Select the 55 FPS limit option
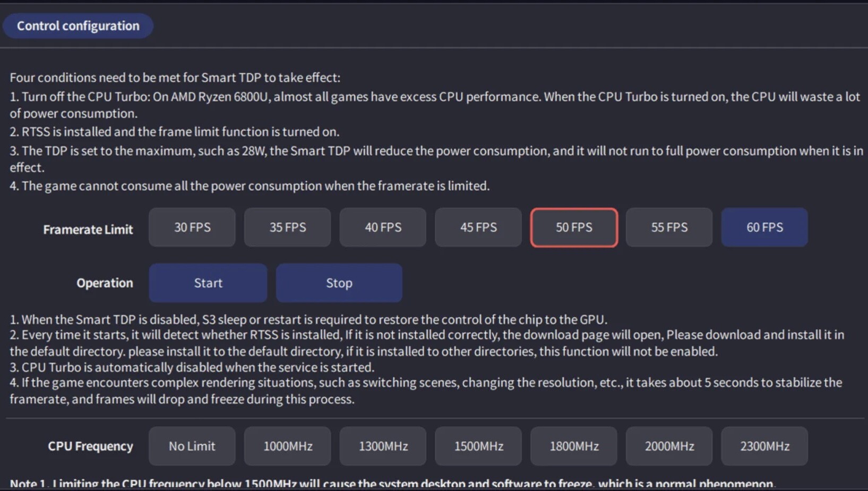Image resolution: width=868 pixels, height=491 pixels. pos(669,227)
